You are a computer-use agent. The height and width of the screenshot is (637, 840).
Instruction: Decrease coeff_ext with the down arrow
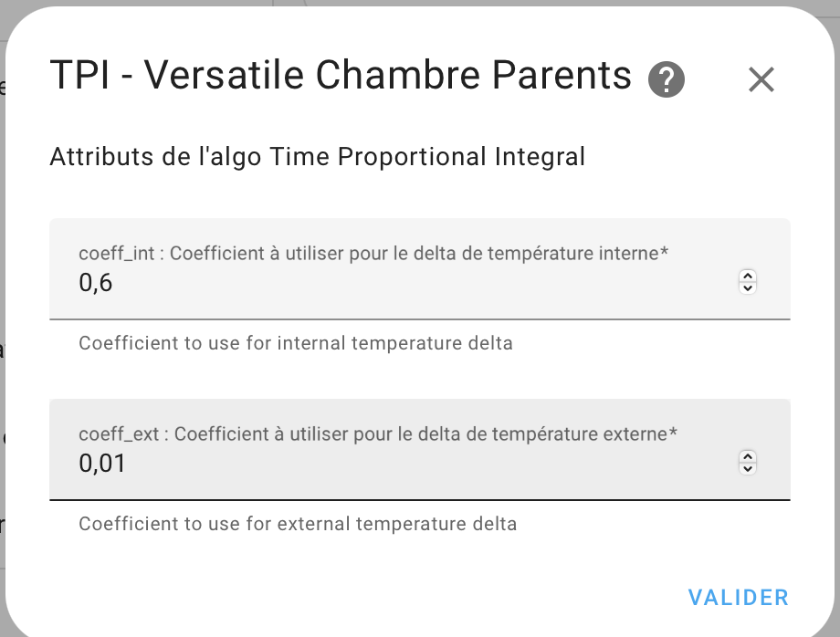click(748, 468)
